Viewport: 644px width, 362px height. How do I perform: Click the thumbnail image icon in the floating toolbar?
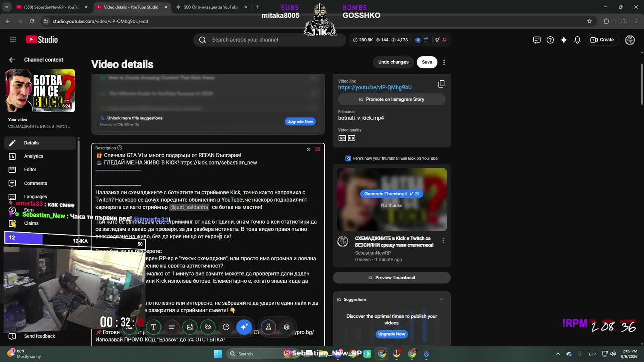190,327
